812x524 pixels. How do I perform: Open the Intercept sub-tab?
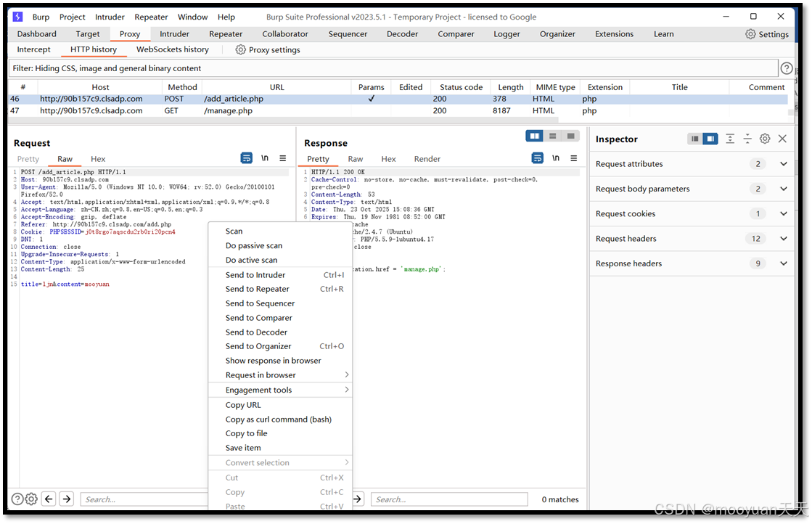(33, 49)
